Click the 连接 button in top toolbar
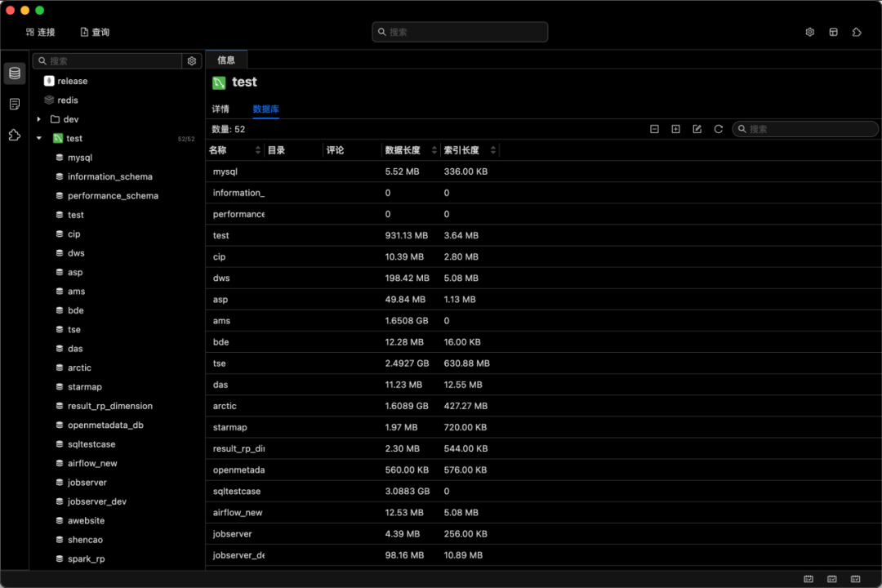Image resolution: width=882 pixels, height=588 pixels. click(x=40, y=32)
